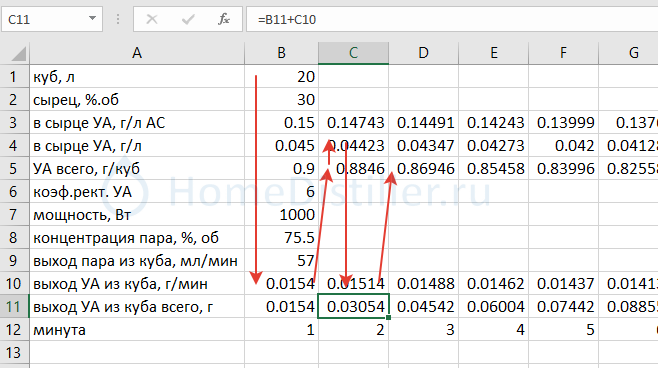Click cell E11 with value 0.06004
The image size is (658, 368).
point(494,307)
